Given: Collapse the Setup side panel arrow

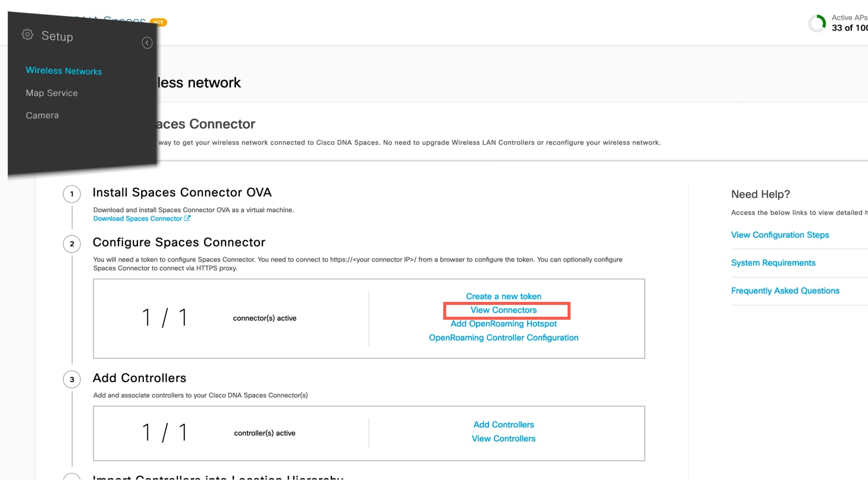Looking at the screenshot, I should 147,43.
